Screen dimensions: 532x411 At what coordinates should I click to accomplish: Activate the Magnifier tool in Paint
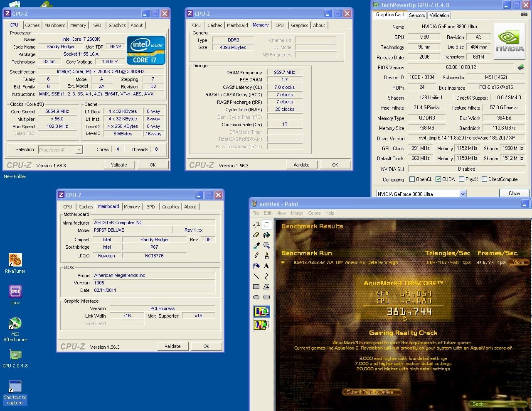pos(267,245)
